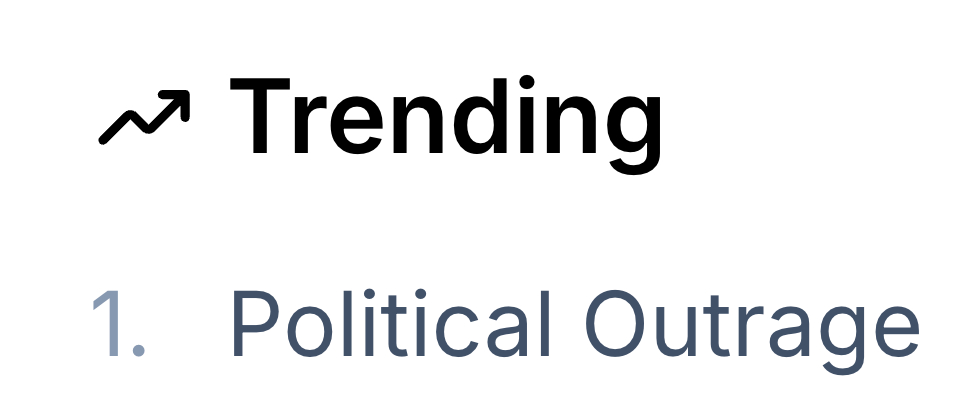Click the first trending item's rank number
972x418 pixels.
pyautogui.click(x=118, y=326)
